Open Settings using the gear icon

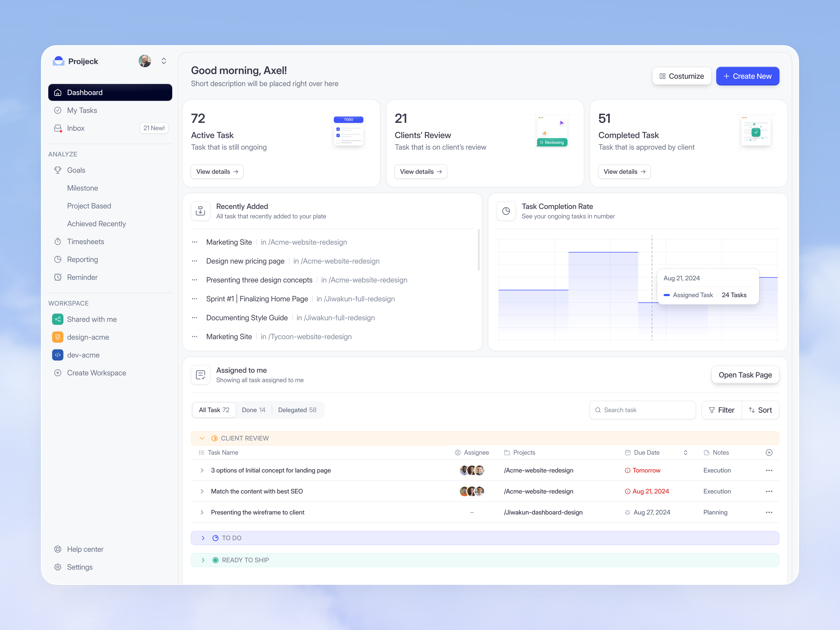click(x=58, y=567)
